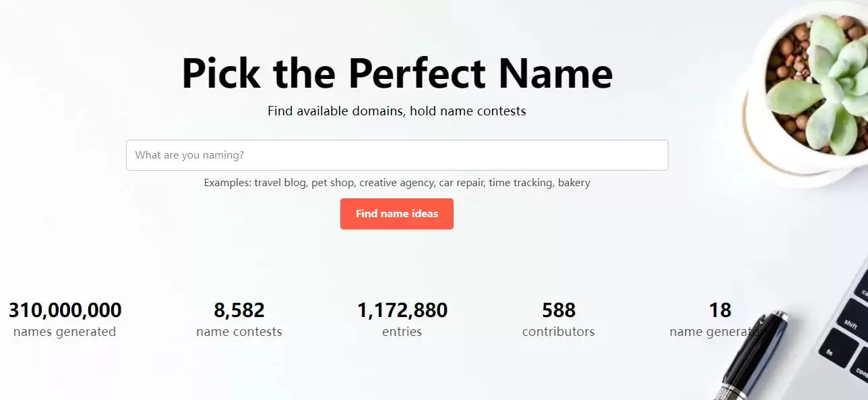This screenshot has height=400, width=868.
Task: Click the 'Pick the Perfect Name' headline
Action: coord(397,74)
